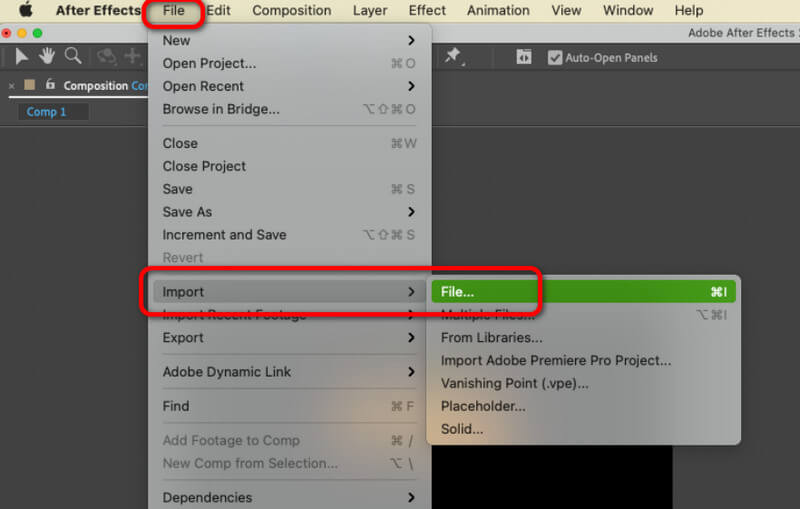
Task: Click the Composition panel label color swatch
Action: [x=29, y=85]
